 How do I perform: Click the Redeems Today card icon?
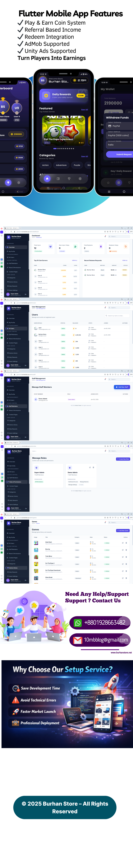tap(126, 247)
